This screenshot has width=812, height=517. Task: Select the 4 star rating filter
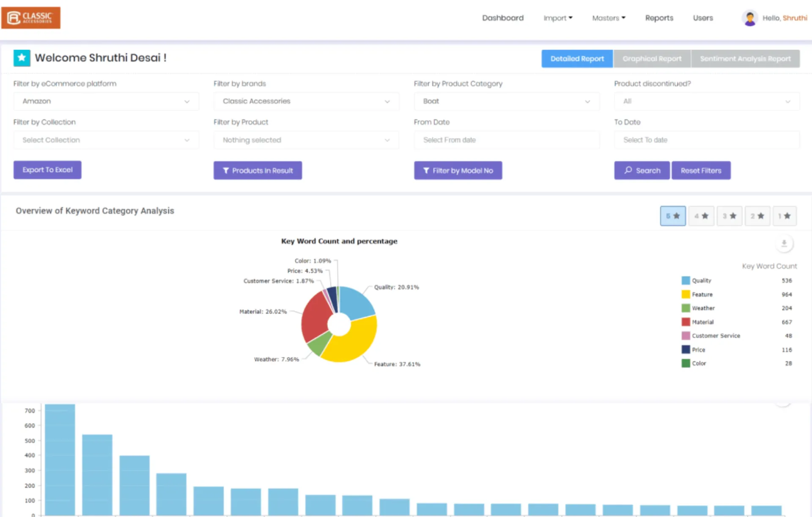tap(701, 216)
